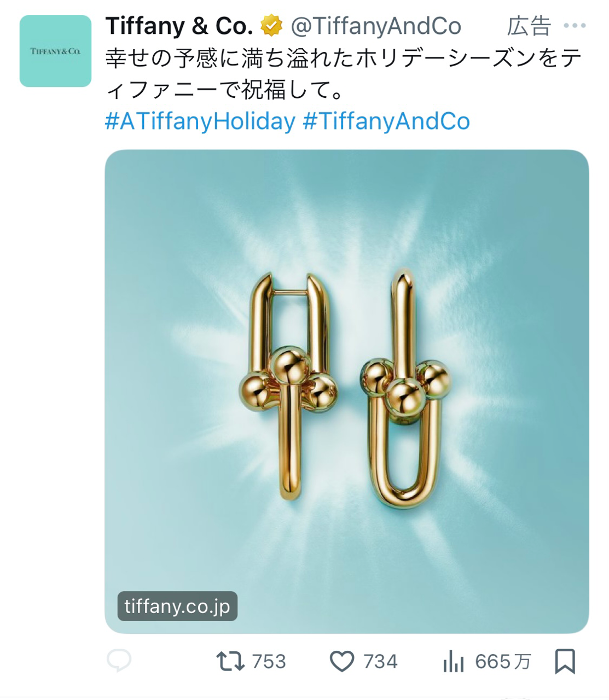609x700 pixels.
Task: Open the tiffany.co.jp link label
Action: (177, 606)
